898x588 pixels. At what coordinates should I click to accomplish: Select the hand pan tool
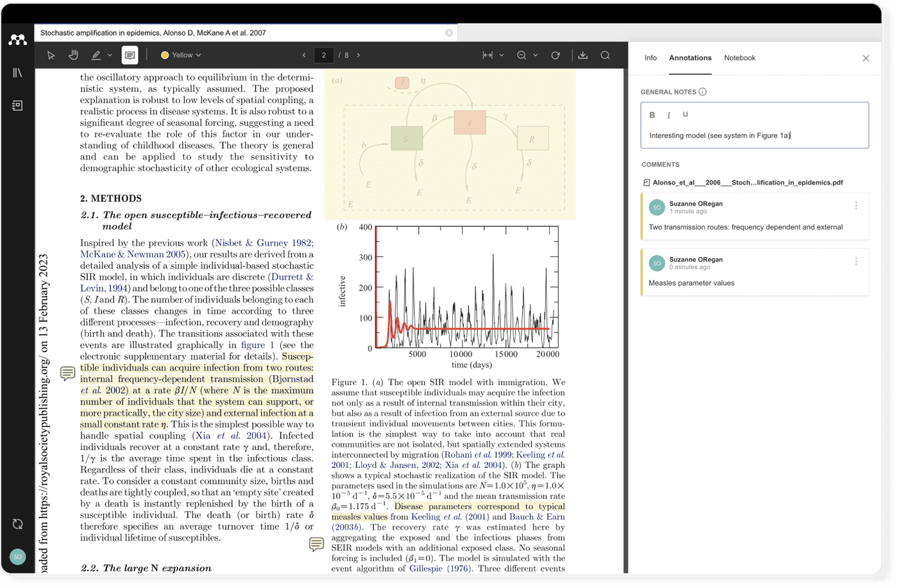click(73, 55)
